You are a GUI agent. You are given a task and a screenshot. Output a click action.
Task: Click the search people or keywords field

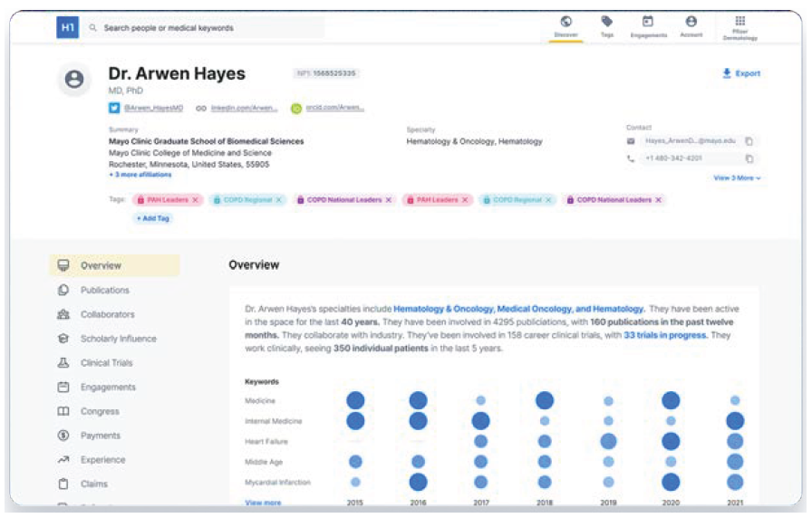(x=208, y=28)
